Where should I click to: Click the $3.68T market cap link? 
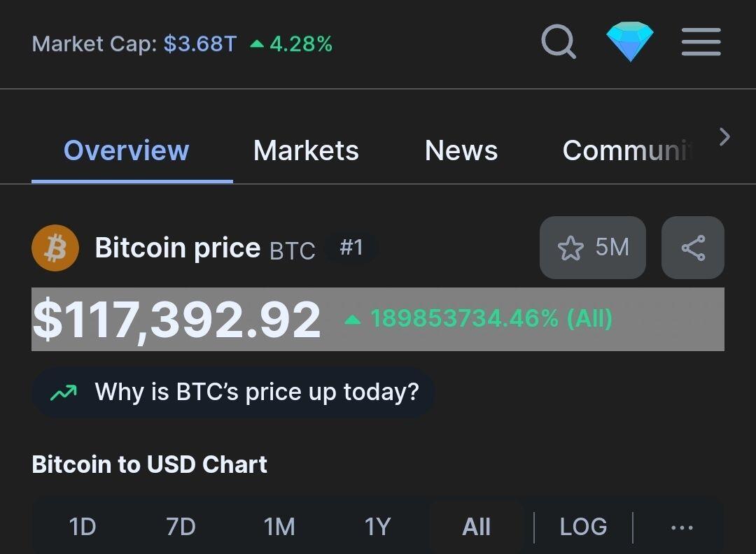click(x=200, y=44)
